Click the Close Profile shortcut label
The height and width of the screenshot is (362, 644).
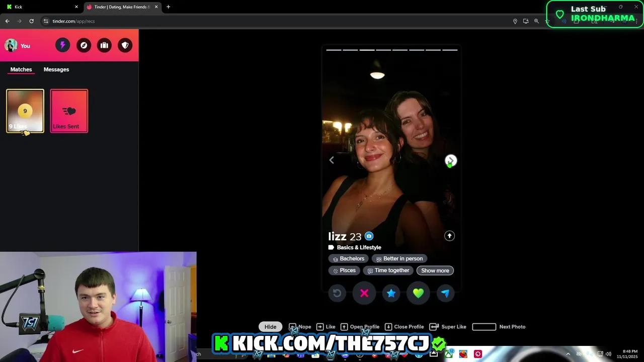click(409, 327)
